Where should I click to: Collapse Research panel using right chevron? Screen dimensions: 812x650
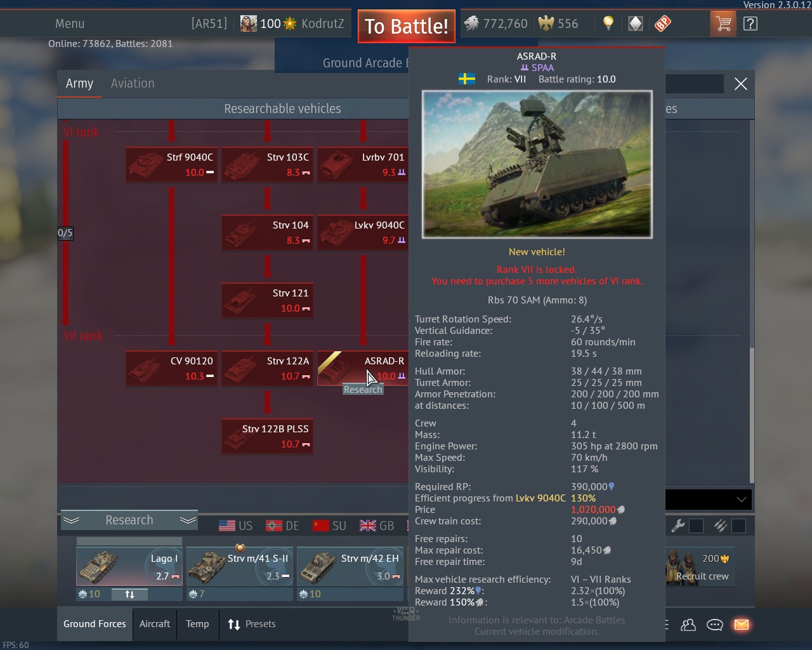188,520
